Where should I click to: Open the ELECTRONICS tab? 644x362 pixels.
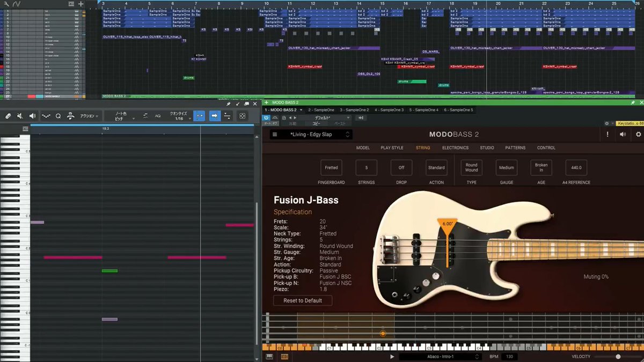[455, 148]
